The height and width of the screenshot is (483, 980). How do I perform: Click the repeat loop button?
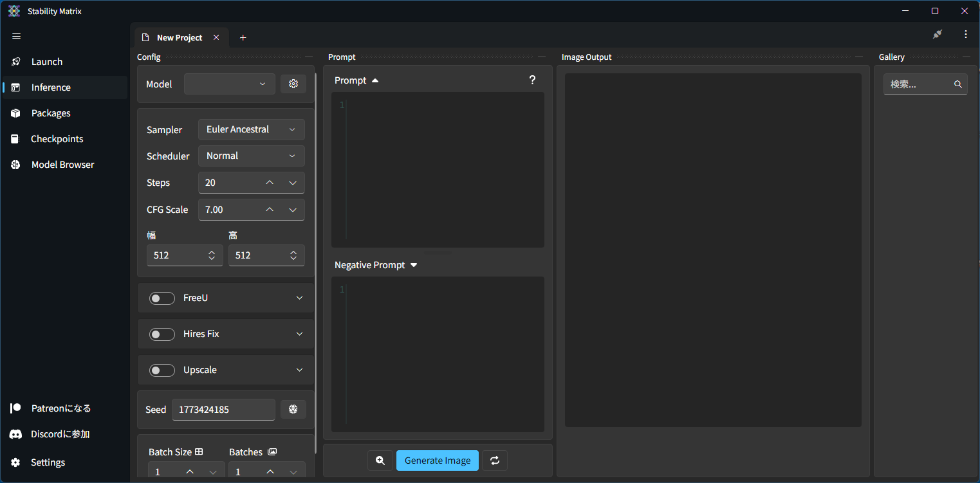[495, 460]
